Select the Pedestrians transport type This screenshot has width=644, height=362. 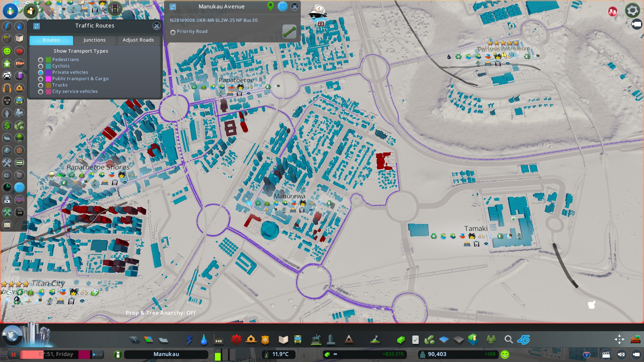coord(41,60)
